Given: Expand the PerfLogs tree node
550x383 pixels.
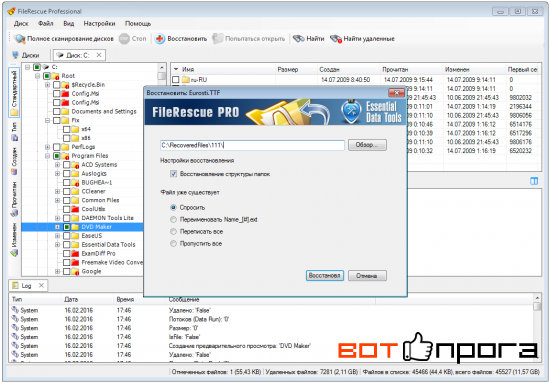Looking at the screenshot, I should pyautogui.click(x=47, y=147).
